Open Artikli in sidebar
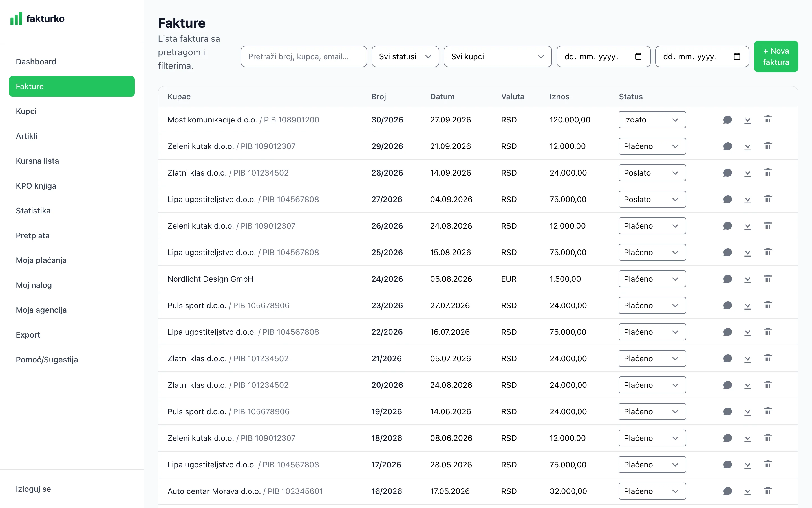This screenshot has height=508, width=812. [72, 136]
